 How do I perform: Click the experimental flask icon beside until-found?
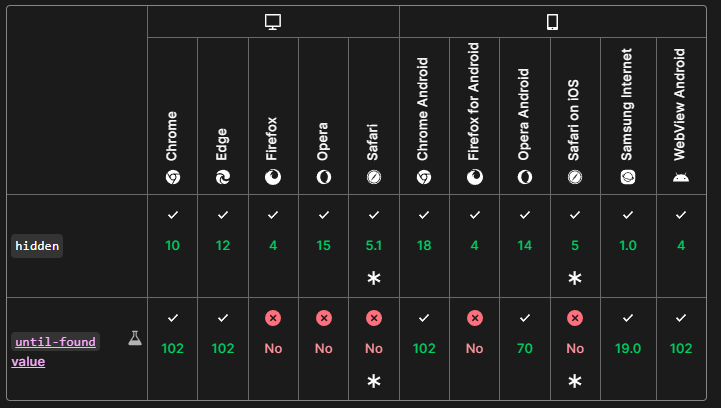coord(135,338)
